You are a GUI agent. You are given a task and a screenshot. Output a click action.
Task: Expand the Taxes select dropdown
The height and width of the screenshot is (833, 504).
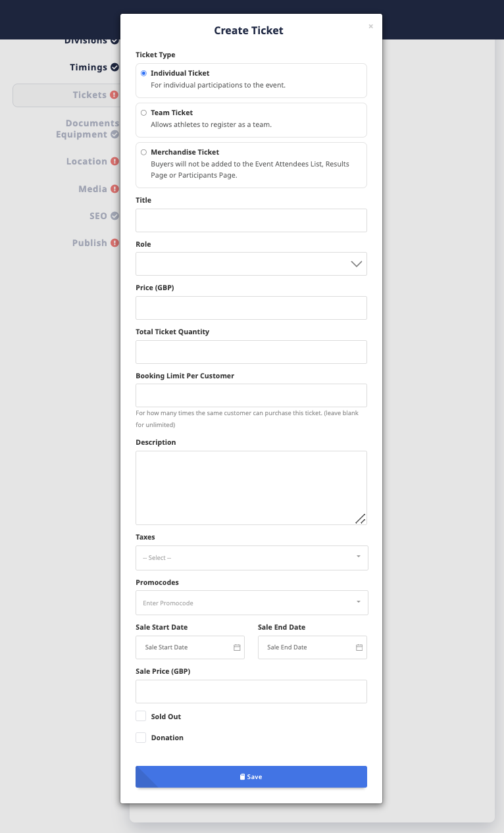pyautogui.click(x=252, y=557)
